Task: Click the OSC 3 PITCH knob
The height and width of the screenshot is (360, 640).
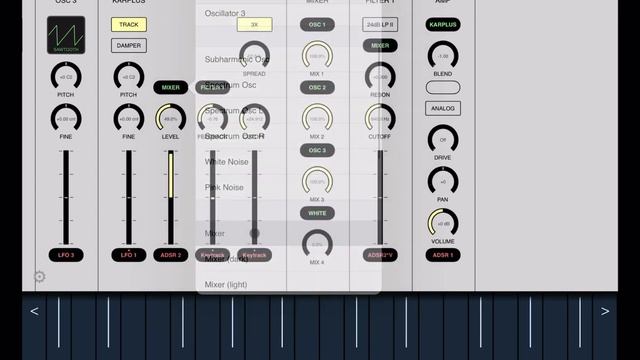Action: (66, 76)
